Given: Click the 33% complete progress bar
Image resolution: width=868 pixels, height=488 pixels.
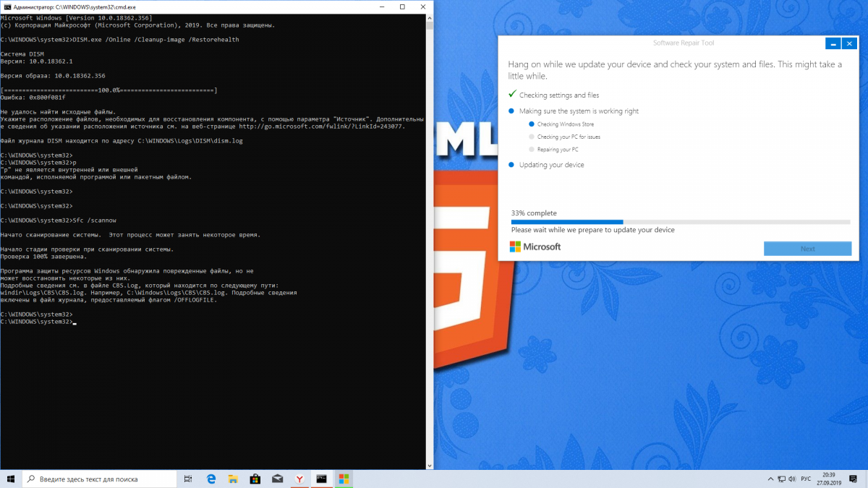Looking at the screenshot, I should click(x=680, y=222).
